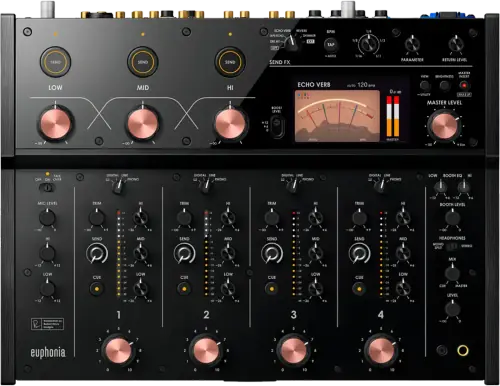
Task: Click the euphonia logo text
Action: (x=48, y=353)
